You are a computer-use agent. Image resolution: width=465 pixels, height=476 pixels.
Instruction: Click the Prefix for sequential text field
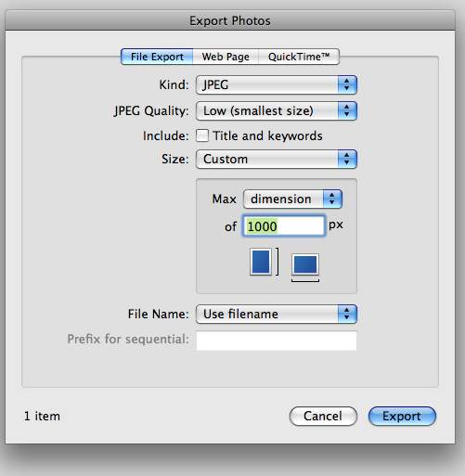tap(277, 341)
